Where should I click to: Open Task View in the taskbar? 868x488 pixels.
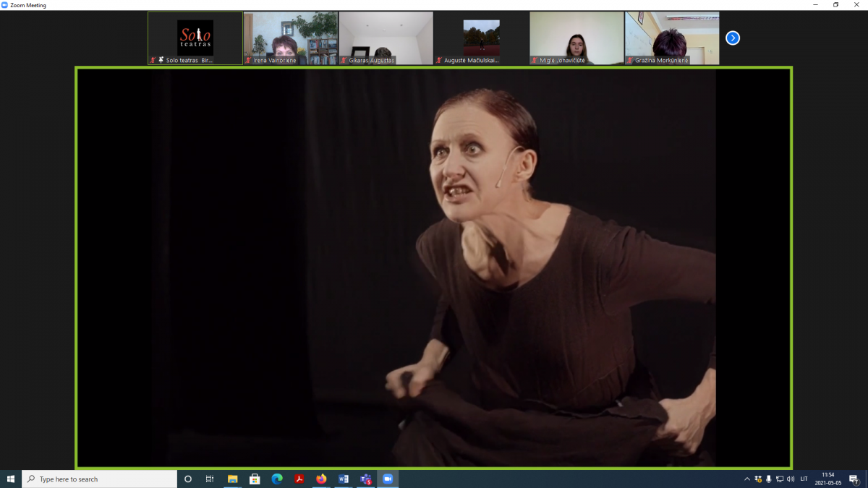click(x=210, y=479)
